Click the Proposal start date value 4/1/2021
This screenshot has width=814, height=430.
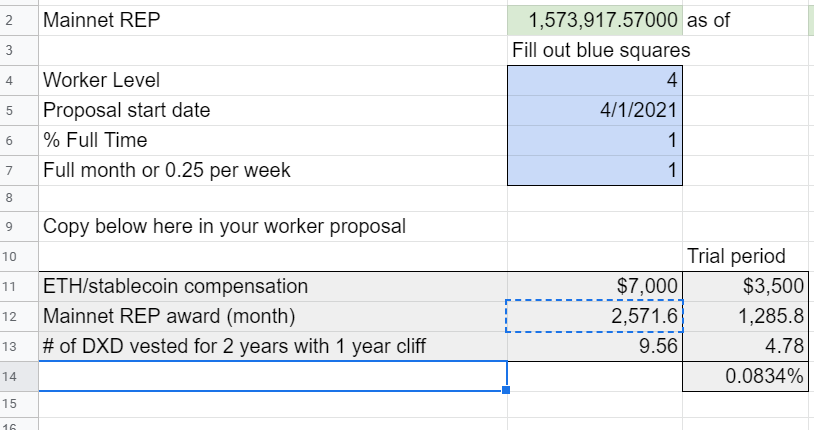(595, 111)
